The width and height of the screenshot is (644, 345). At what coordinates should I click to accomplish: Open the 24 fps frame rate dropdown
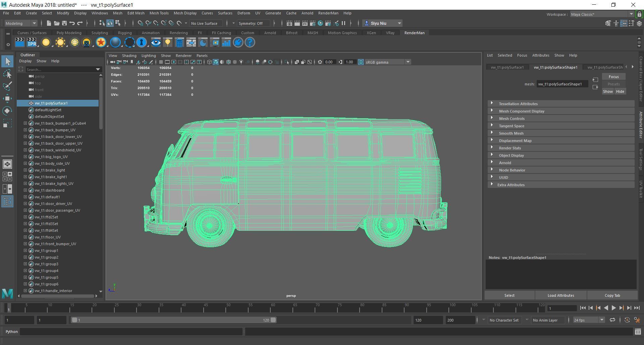tap(589, 320)
